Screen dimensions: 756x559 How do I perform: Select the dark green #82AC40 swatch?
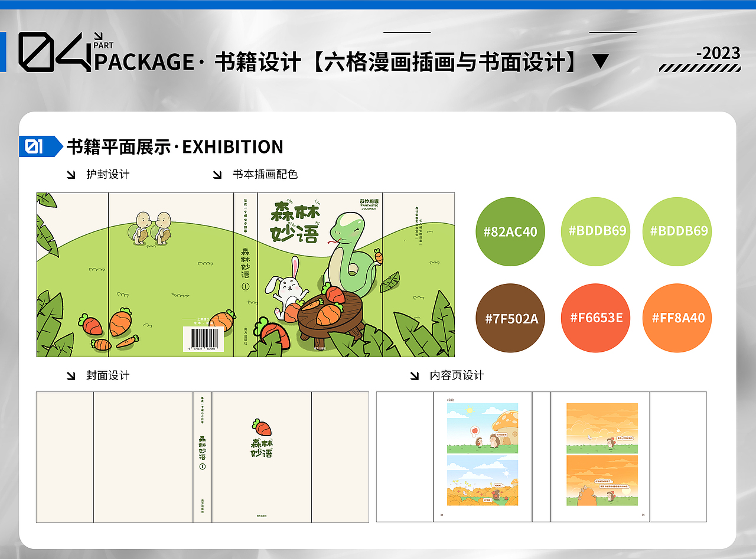point(510,231)
